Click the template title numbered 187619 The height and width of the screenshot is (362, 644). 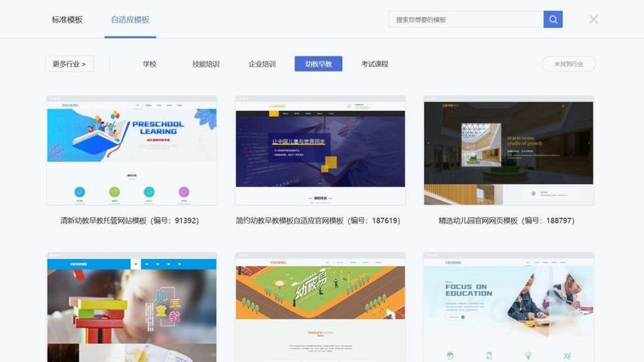click(318, 220)
